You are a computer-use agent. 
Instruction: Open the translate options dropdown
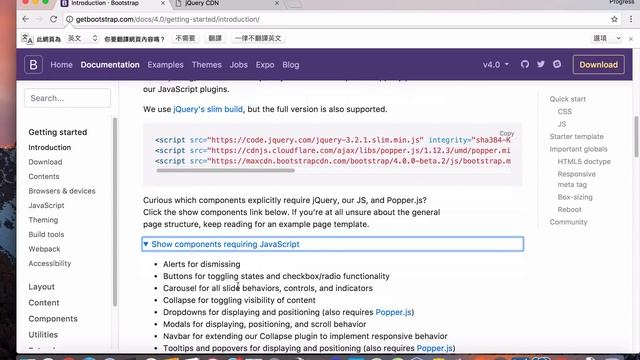tap(607, 38)
